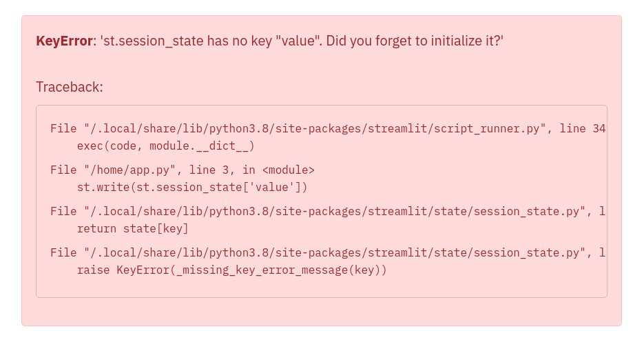Screen dimensions: 644x340
Task: Click the Traceback heading
Action: [x=69, y=87]
